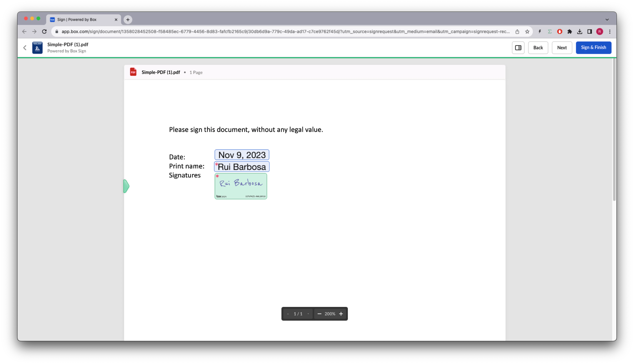Click the Simple-PDF (1).pdf header title
634x364 pixels.
pyautogui.click(x=68, y=44)
